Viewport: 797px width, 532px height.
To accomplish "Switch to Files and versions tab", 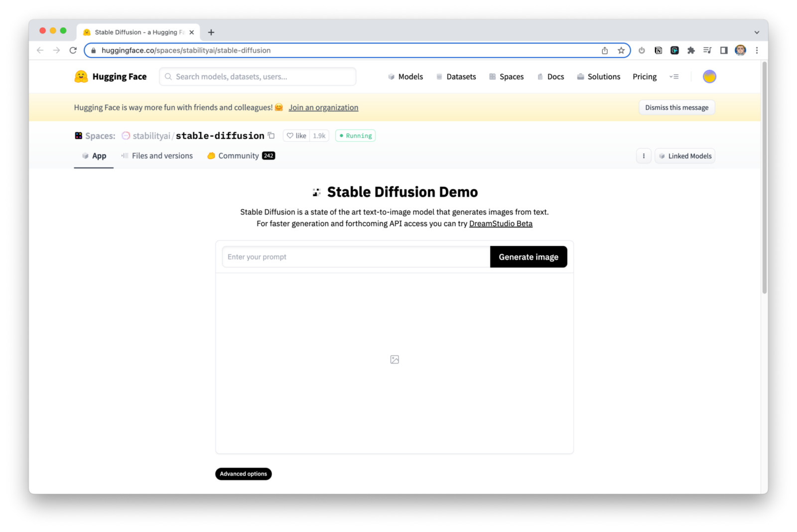I will pos(157,156).
